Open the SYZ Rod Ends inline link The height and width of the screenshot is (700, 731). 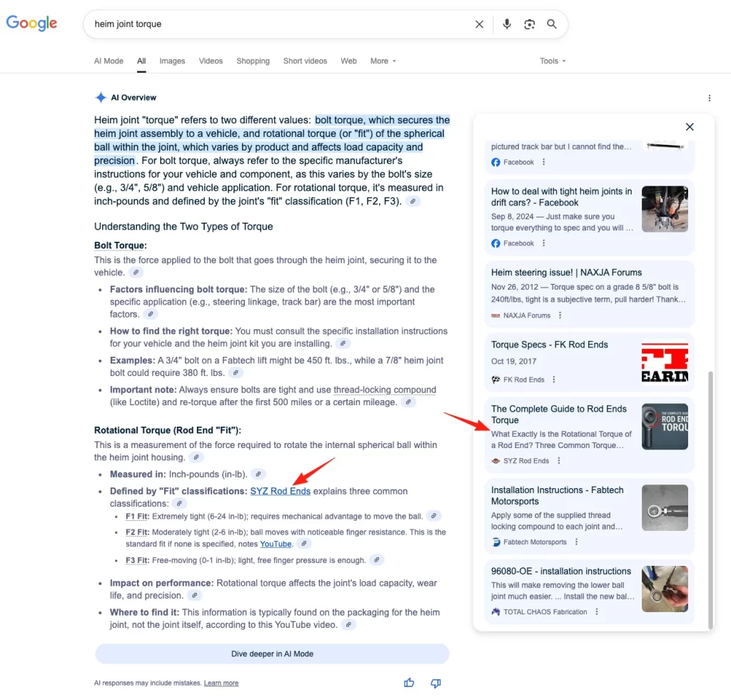click(x=280, y=491)
